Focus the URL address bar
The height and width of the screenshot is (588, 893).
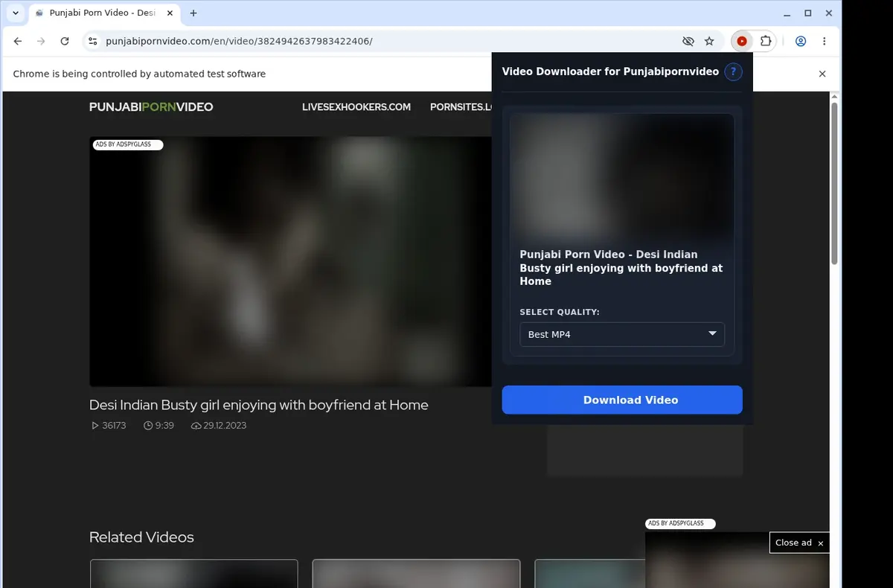[x=387, y=42]
